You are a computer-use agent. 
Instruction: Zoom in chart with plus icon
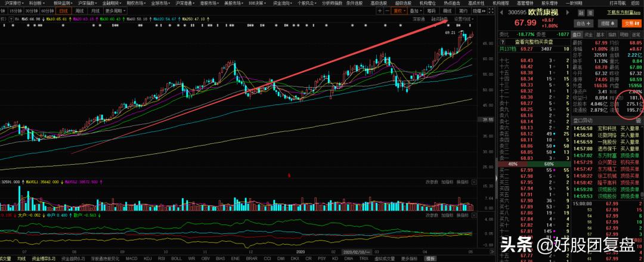[x=380, y=11]
